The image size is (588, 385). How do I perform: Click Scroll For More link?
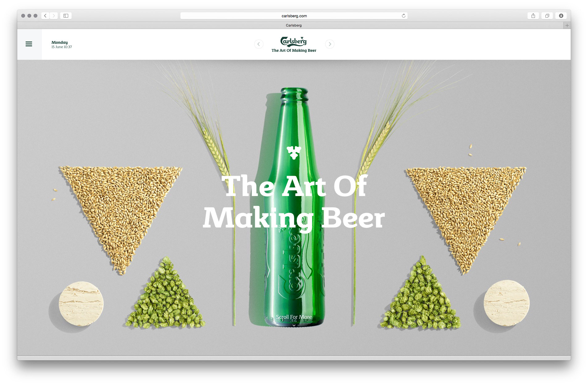tap(294, 317)
